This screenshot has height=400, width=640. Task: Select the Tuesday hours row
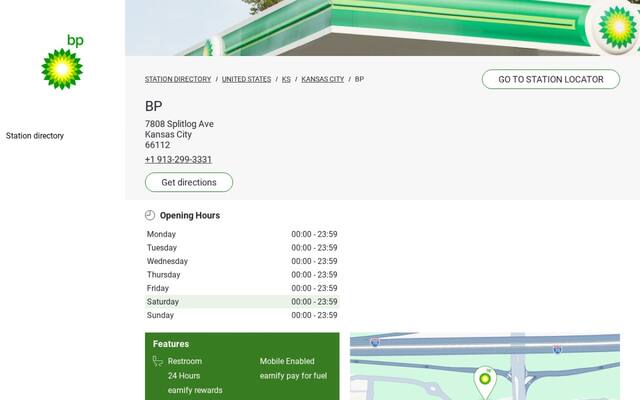coord(242,248)
